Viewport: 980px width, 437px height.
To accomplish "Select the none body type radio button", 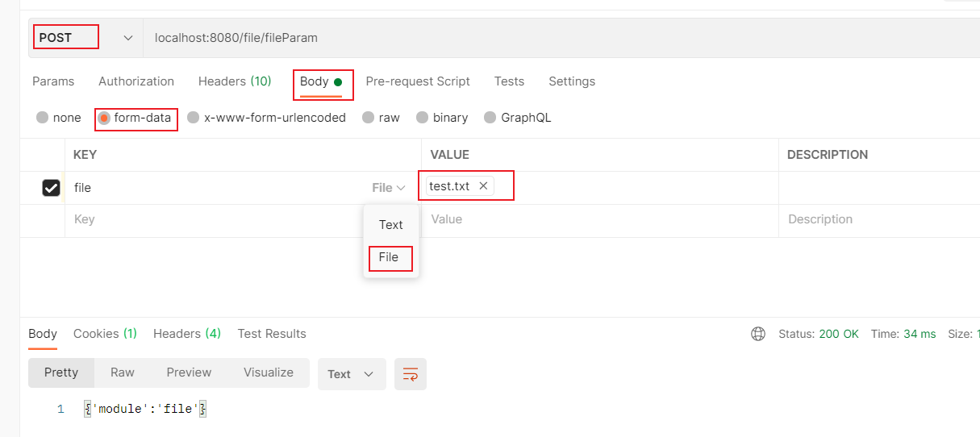I will pyautogui.click(x=43, y=118).
